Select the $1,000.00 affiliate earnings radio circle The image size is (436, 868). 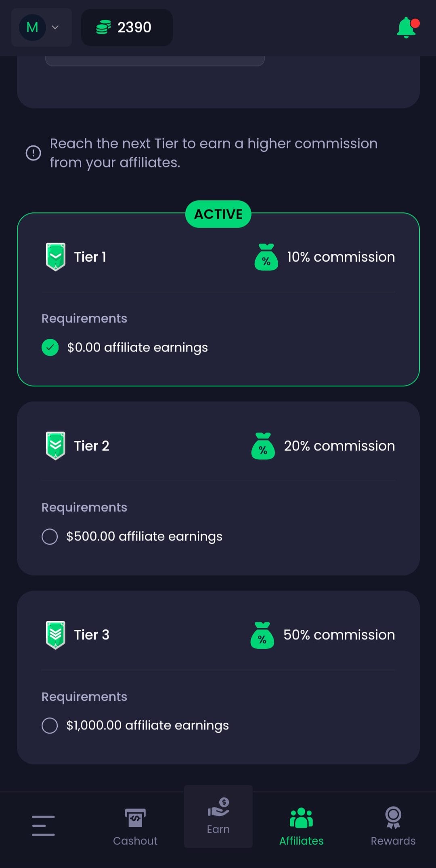point(50,725)
